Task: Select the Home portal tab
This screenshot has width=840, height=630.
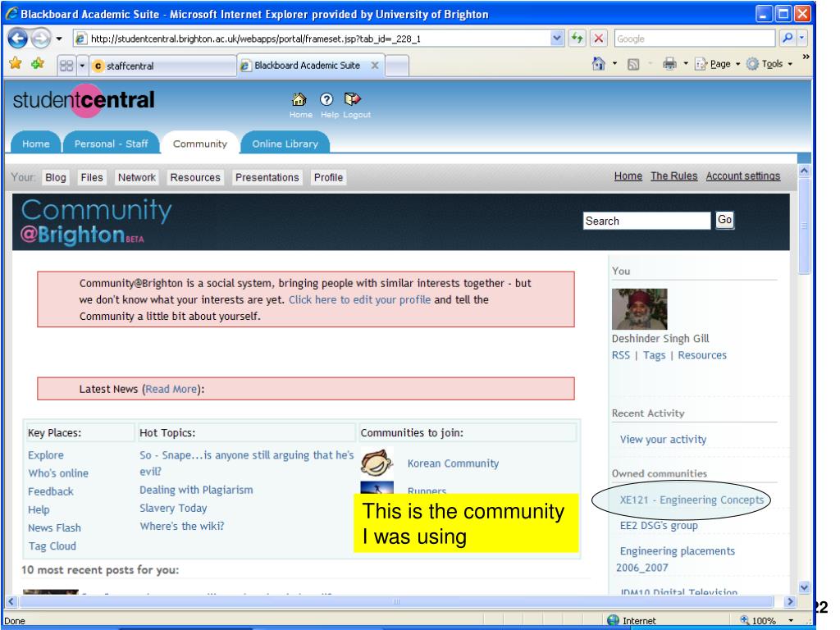Action: [x=36, y=144]
